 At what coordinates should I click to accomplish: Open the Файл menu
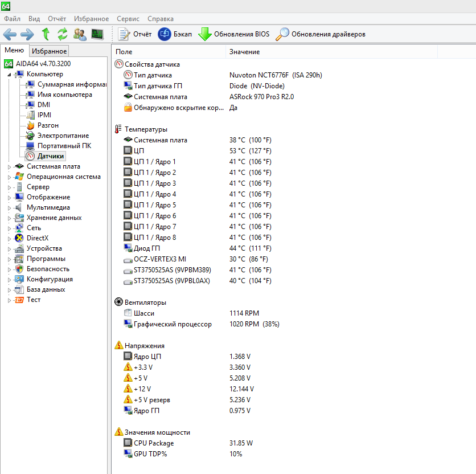point(12,19)
